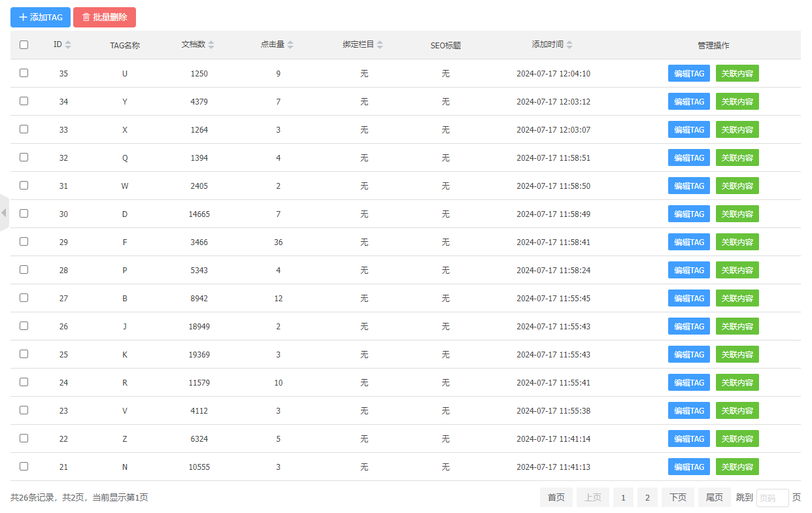Screen dimensions: 812x513
Task: Jump to the last page via 尾页
Action: tap(714, 498)
